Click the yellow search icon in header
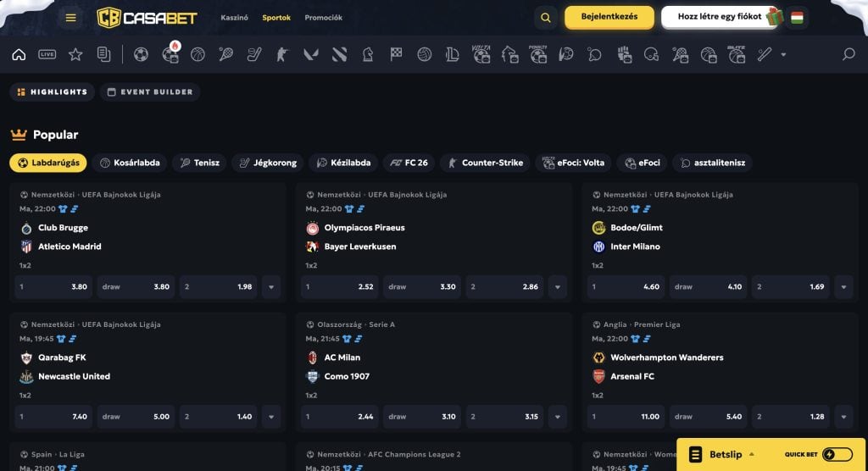 [x=545, y=18]
